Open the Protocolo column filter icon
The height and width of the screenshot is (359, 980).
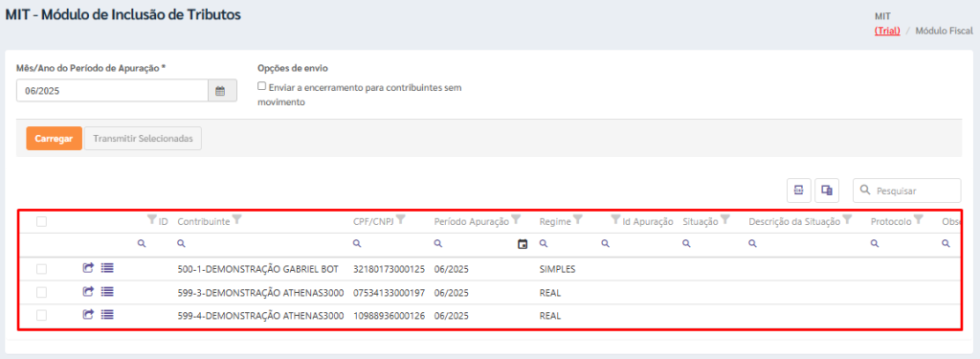pyautogui.click(x=918, y=219)
